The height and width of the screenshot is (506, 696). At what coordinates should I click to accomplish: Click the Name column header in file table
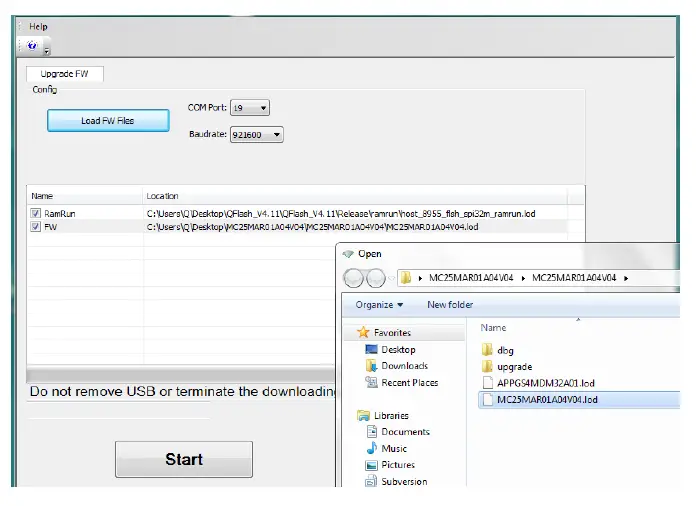84,196
